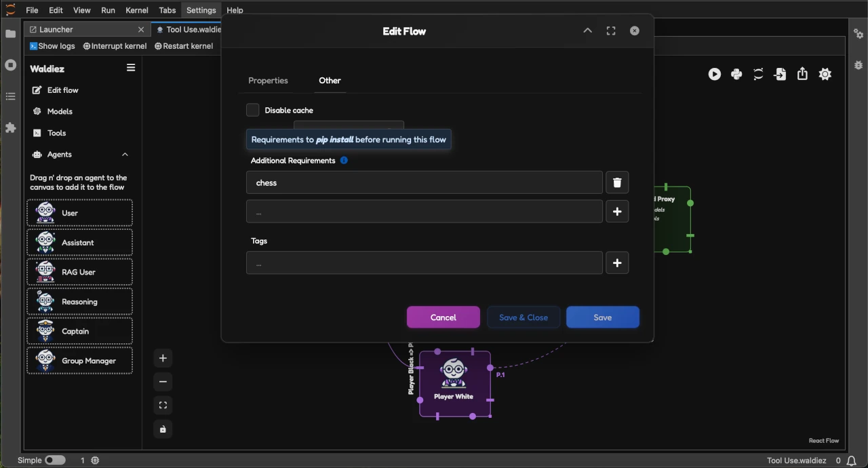Switch the theme with sun icon
Viewport: 868px width, 468px height.
[x=825, y=75]
